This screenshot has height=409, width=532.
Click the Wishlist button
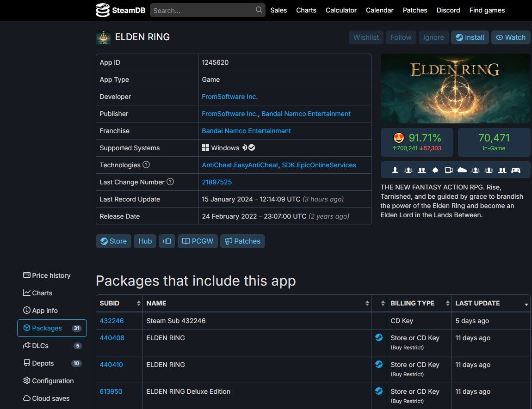(x=366, y=37)
